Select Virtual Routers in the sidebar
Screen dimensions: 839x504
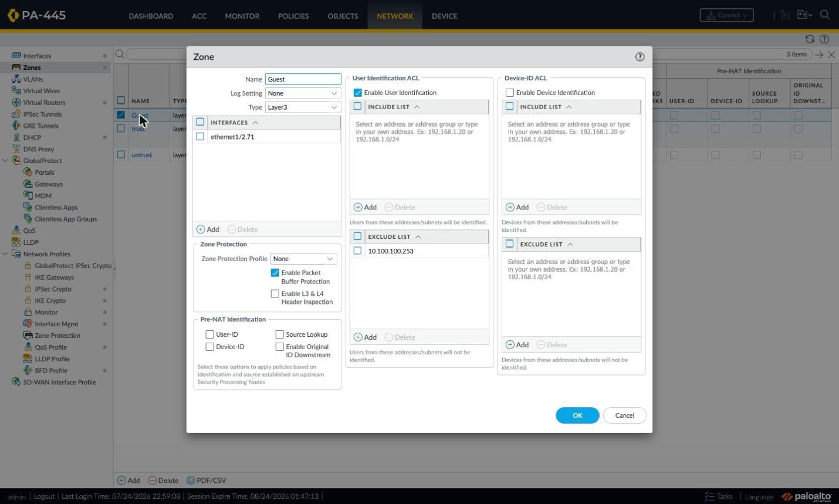coord(44,102)
